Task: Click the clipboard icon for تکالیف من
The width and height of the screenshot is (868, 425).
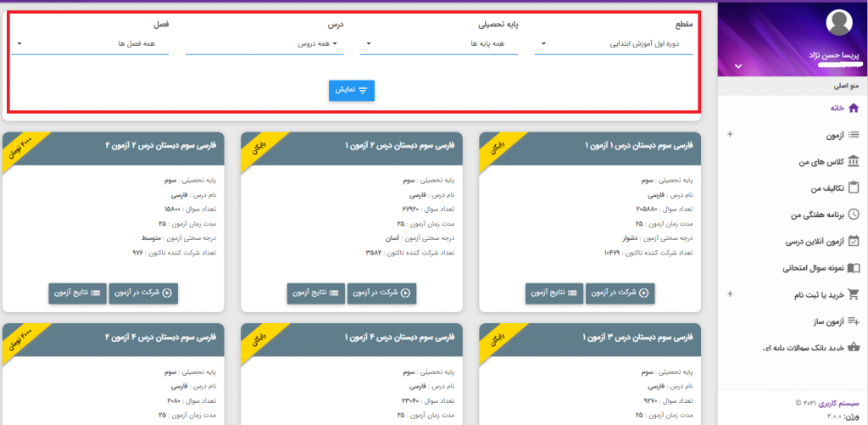Action: coord(854,188)
